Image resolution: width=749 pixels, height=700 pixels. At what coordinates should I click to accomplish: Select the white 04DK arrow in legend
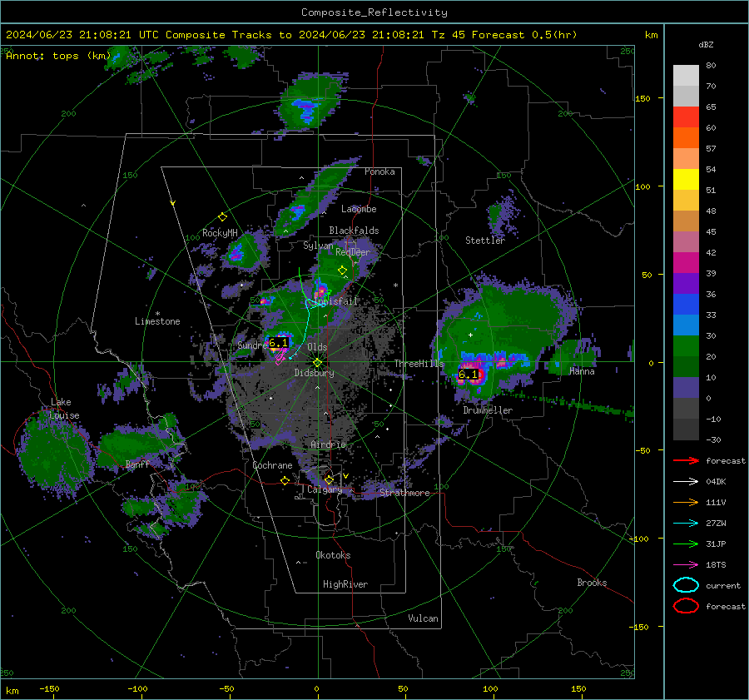click(686, 482)
